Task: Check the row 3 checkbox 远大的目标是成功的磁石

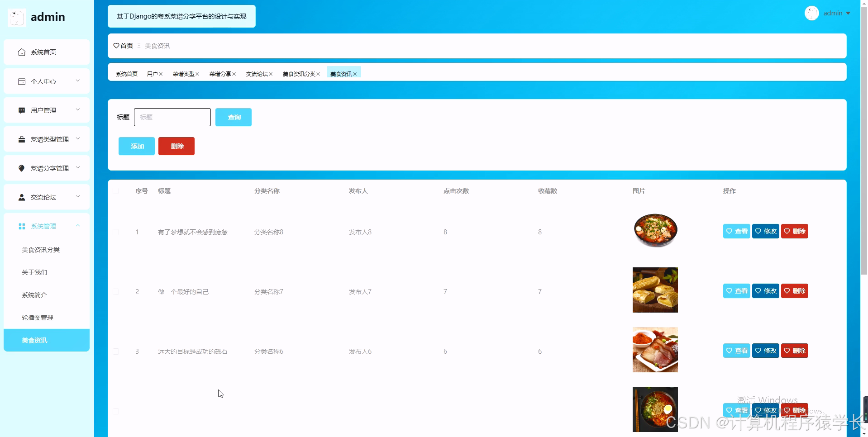Action: [x=116, y=351]
